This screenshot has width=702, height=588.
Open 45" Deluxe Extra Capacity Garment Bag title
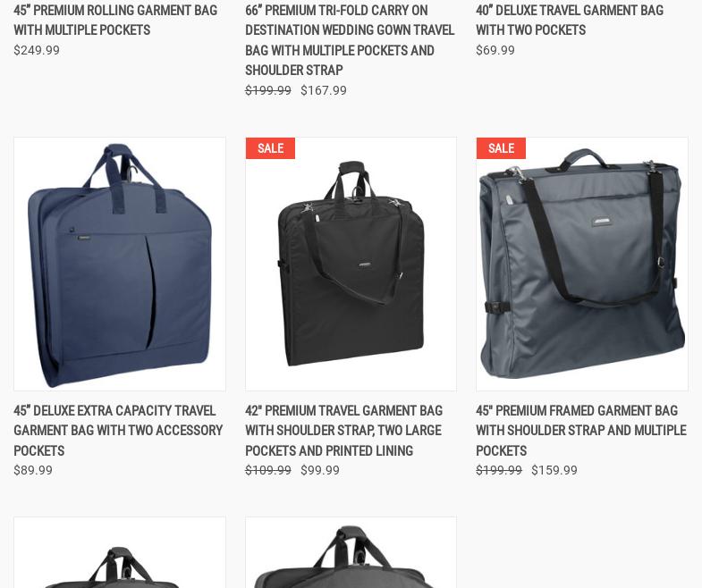click(x=118, y=431)
